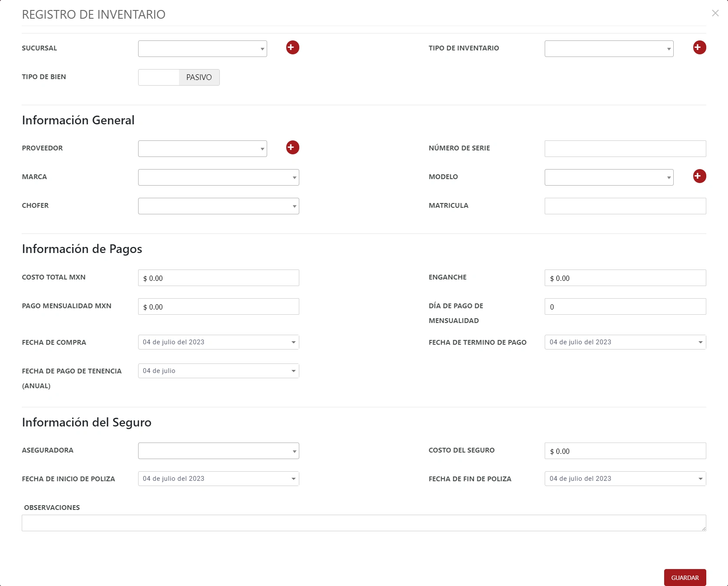Viewport: 728px width, 586px height.
Task: Click the Día de Pago de Mensualidad field
Action: coord(625,306)
